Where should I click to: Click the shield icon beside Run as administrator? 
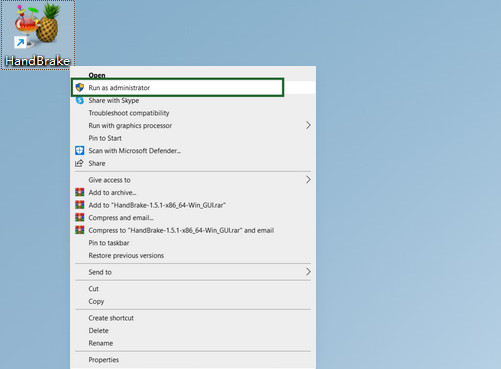[x=80, y=88]
